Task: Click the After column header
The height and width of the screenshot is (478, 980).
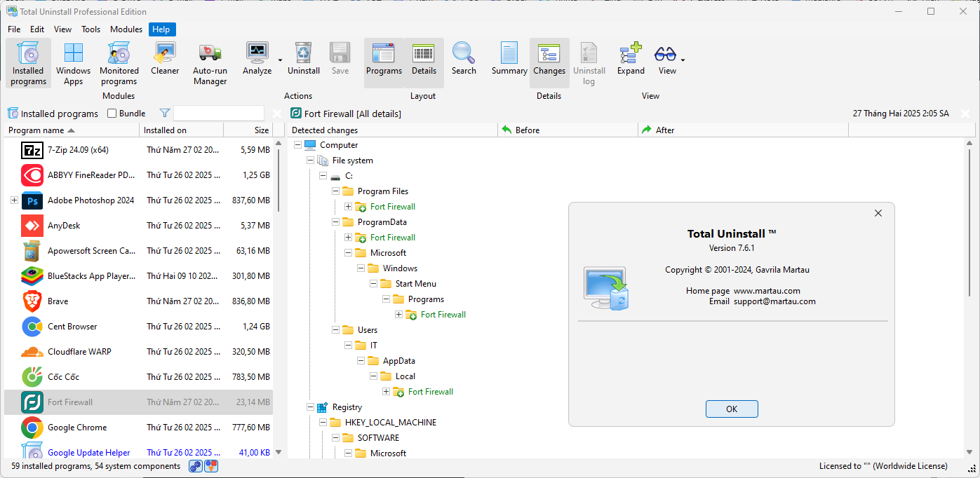Action: point(743,130)
